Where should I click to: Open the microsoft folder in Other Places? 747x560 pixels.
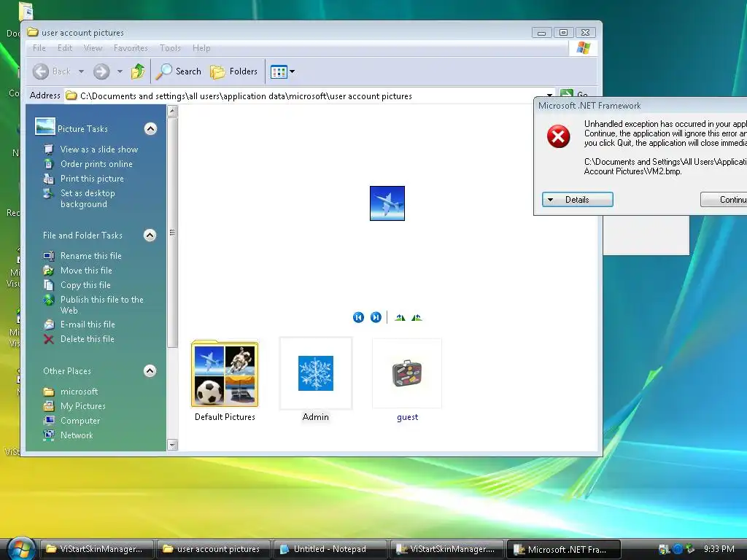click(79, 392)
